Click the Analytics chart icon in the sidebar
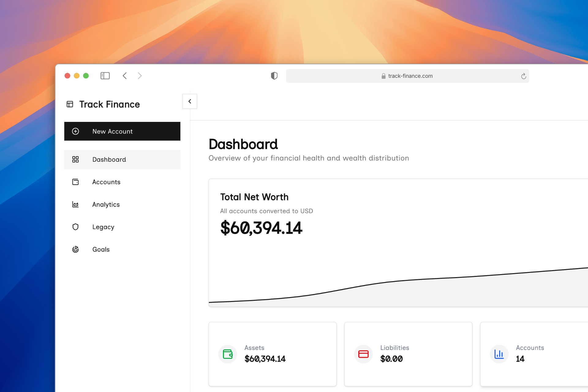This screenshot has width=588, height=392. [x=75, y=205]
